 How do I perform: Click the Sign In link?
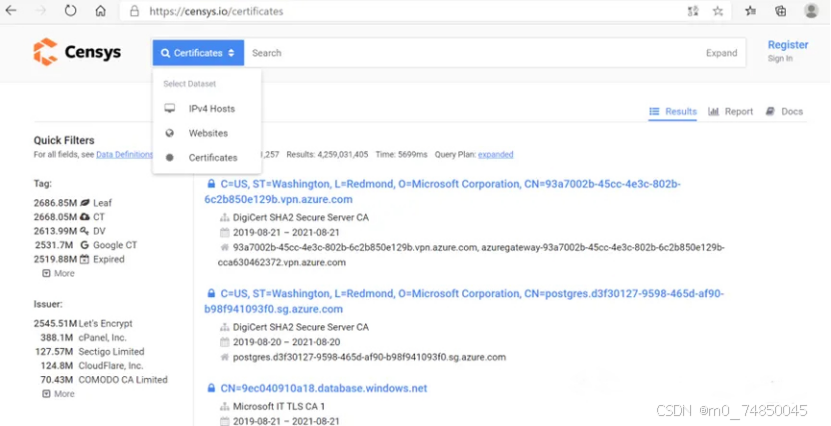coord(780,58)
